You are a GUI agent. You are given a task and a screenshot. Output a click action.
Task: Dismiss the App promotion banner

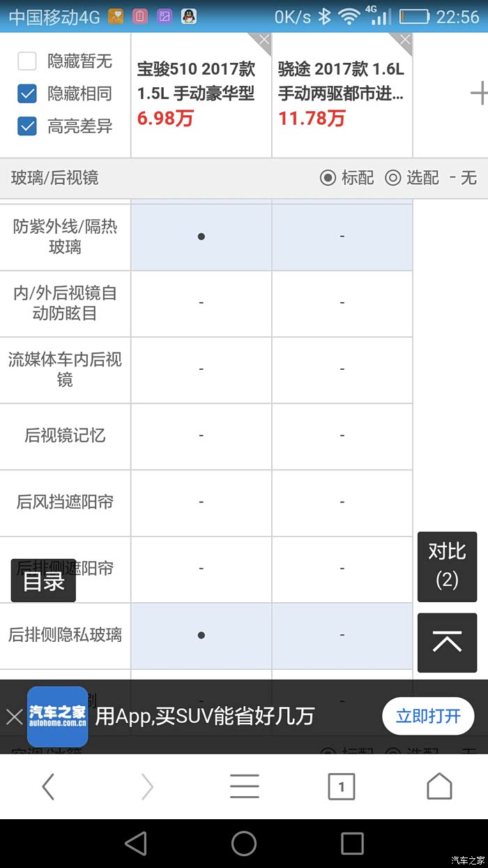coord(14,717)
